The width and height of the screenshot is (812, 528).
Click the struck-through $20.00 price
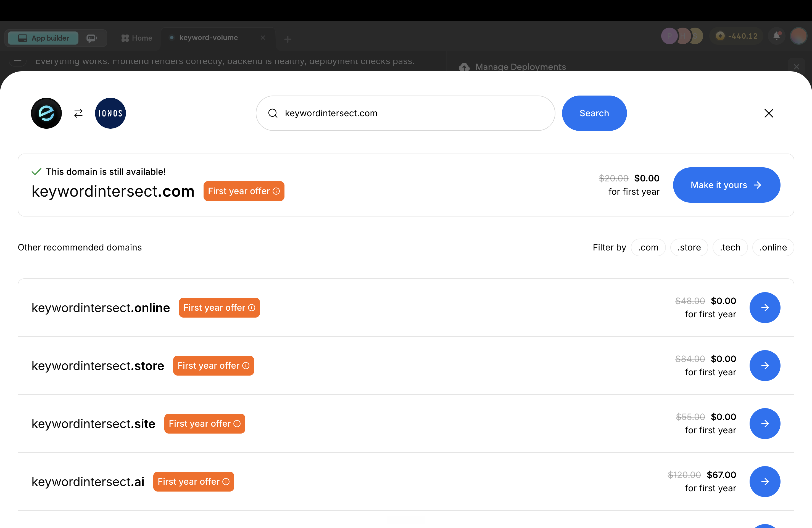(x=613, y=178)
